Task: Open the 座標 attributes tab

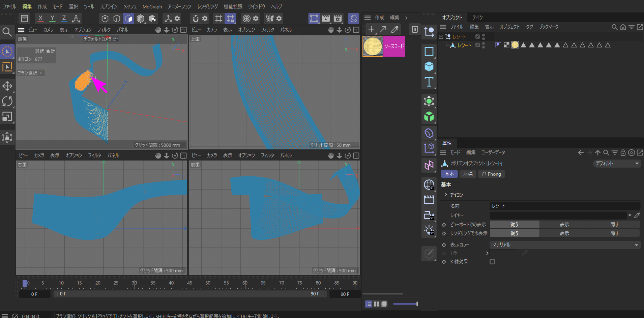Action: tap(468, 174)
